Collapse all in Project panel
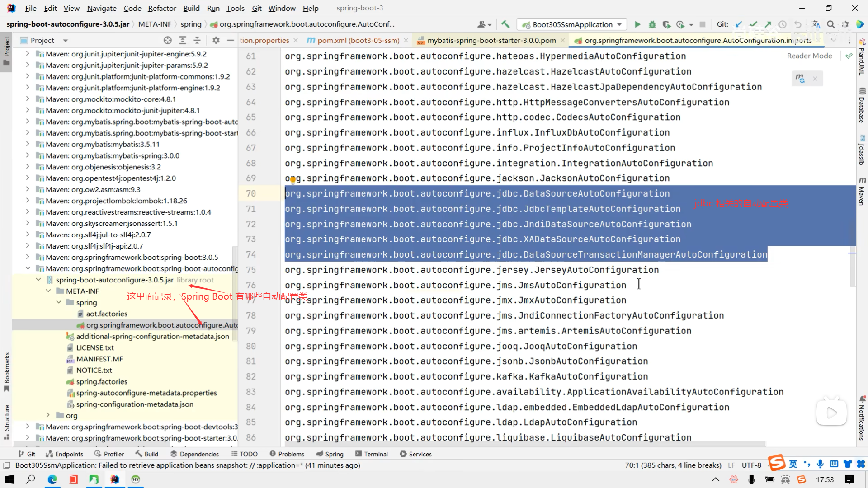 point(197,40)
